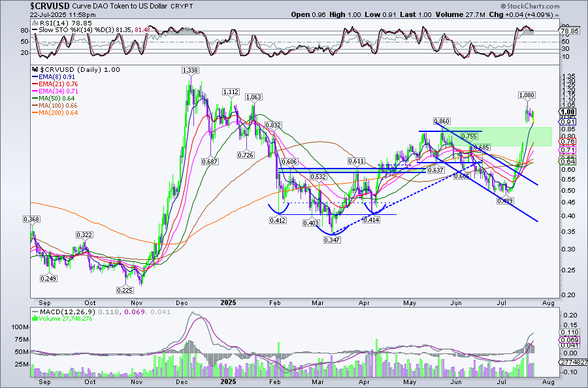Click the 0.249 low price label
The height and width of the screenshot is (388, 588).
click(x=49, y=278)
